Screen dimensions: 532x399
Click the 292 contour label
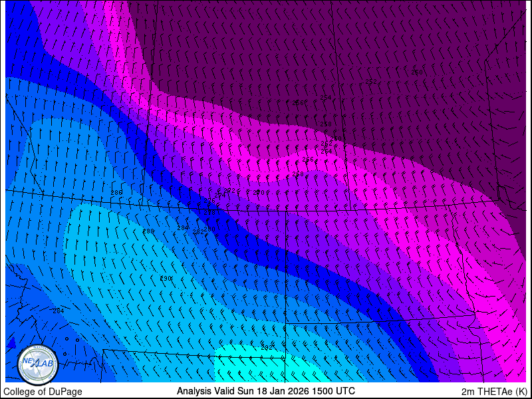click(267, 347)
